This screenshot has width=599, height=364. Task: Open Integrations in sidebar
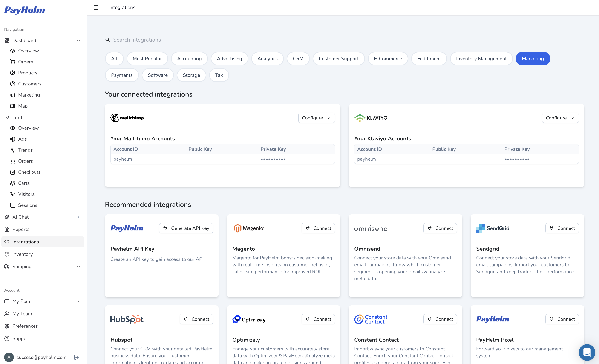(43, 242)
